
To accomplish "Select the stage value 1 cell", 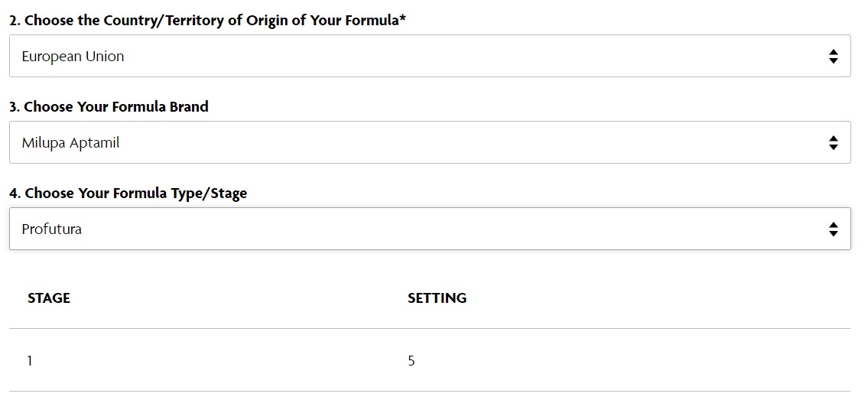I will [30, 361].
